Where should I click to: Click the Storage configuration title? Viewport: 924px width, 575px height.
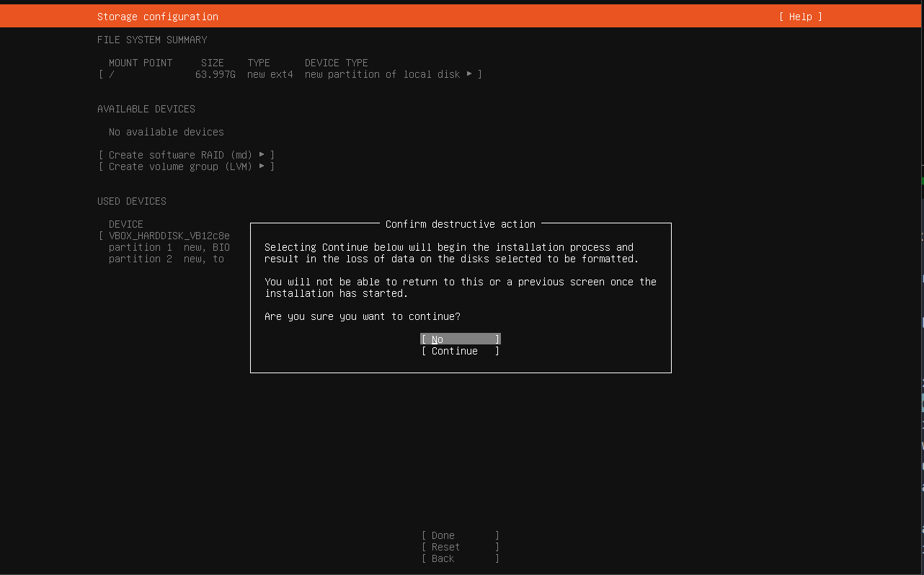coord(157,17)
